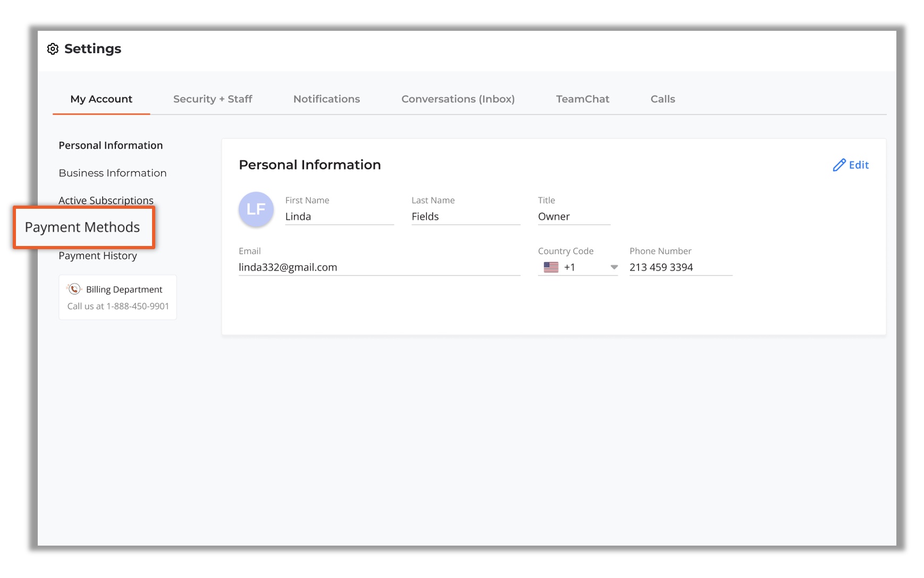This screenshot has height=578, width=924.
Task: Click the Title field Owner
Action: coord(574,217)
